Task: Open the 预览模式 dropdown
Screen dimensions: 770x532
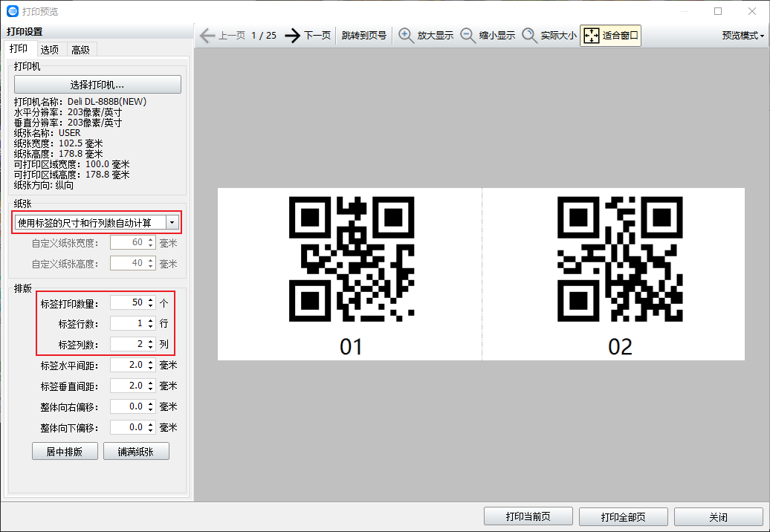Action: coord(743,36)
